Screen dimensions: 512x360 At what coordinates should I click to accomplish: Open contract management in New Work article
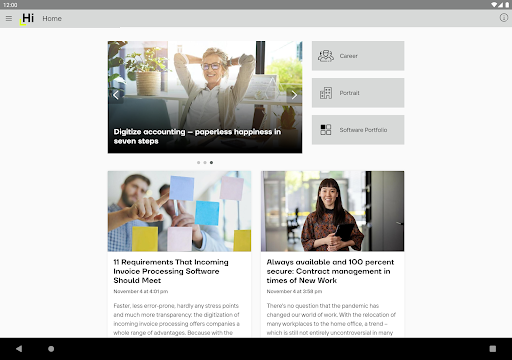pyautogui.click(x=330, y=271)
